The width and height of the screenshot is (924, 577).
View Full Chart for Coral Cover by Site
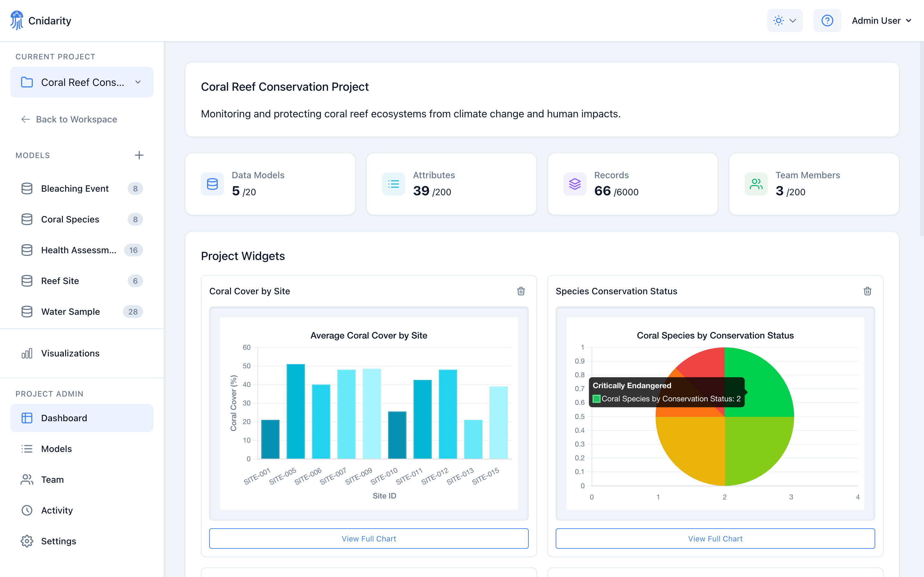368,539
